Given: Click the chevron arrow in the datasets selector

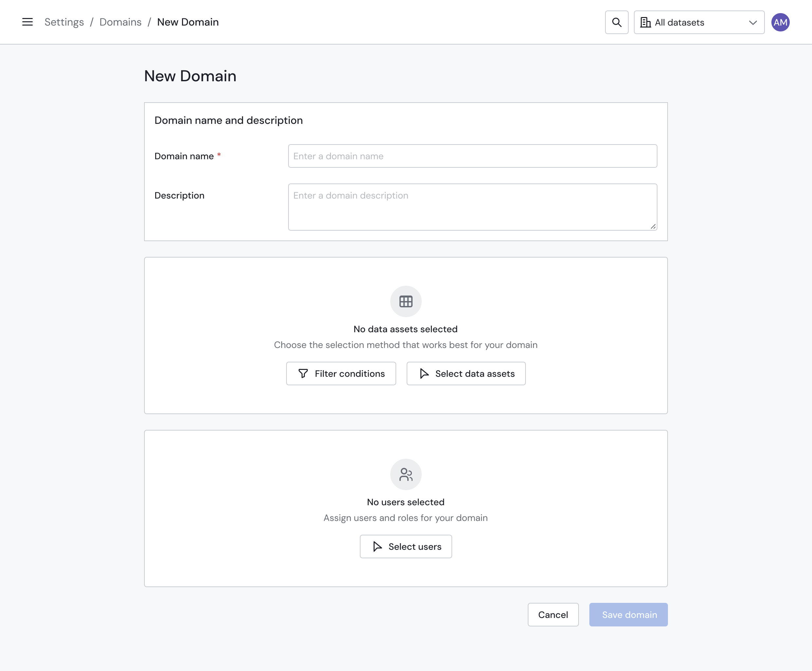Looking at the screenshot, I should tap(752, 22).
